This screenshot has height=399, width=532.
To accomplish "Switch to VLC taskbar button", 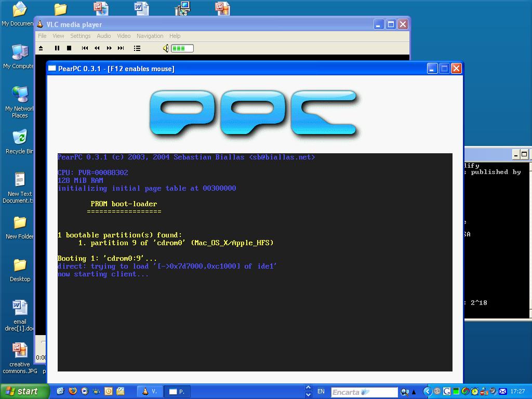I will (149, 392).
